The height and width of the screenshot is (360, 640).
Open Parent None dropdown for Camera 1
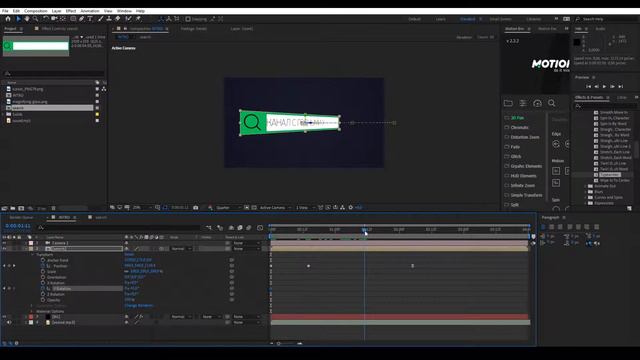[x=246, y=243]
